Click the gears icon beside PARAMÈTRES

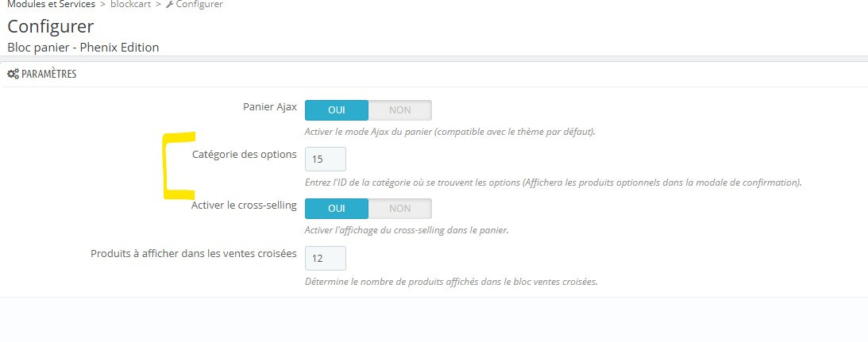coord(13,74)
